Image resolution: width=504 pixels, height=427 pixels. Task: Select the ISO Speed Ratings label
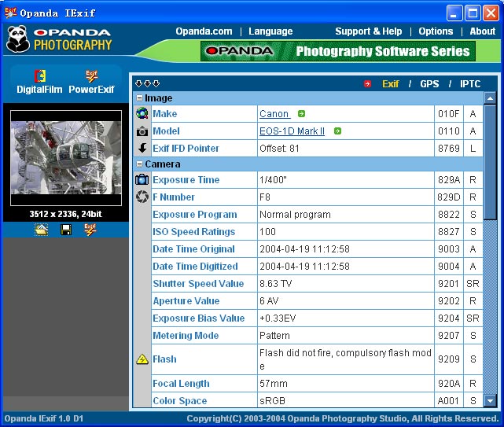click(194, 232)
